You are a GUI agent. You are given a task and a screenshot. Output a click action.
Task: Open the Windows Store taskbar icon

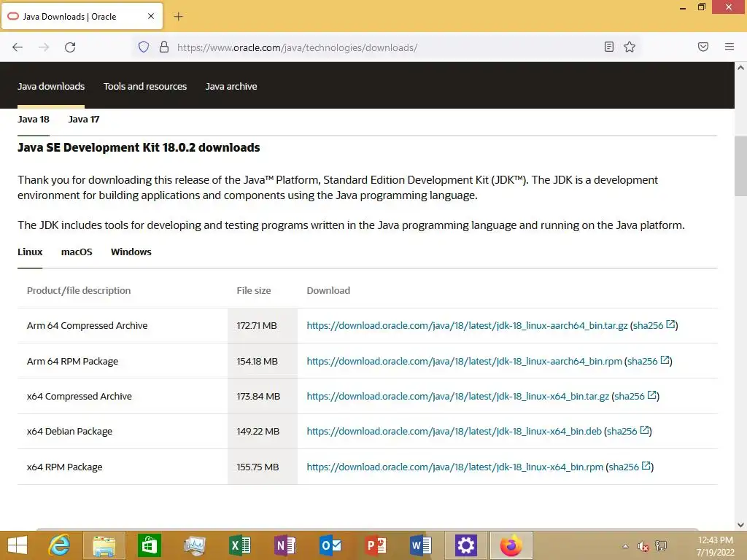149,545
